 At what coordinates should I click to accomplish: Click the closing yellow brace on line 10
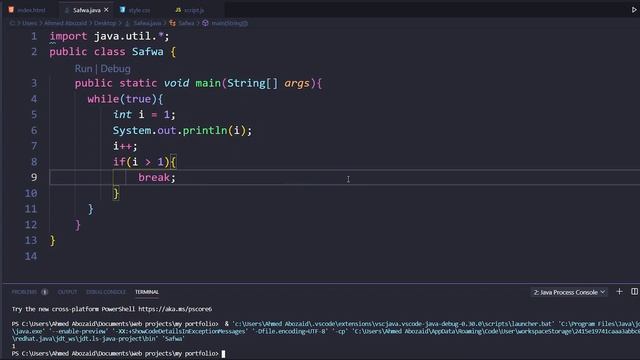tap(116, 193)
